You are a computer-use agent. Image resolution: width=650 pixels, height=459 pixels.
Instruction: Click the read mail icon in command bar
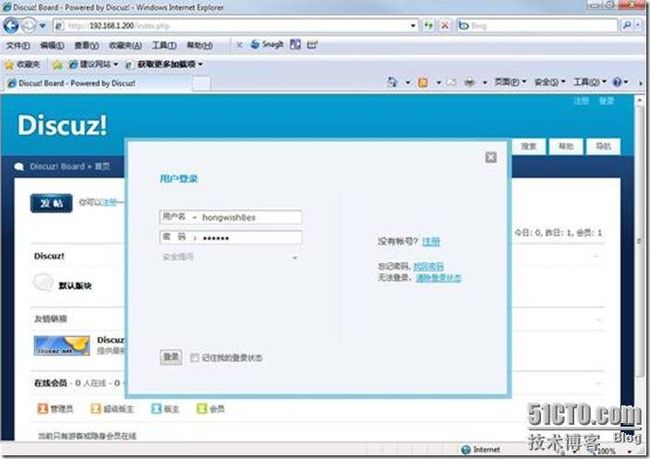pos(451,83)
